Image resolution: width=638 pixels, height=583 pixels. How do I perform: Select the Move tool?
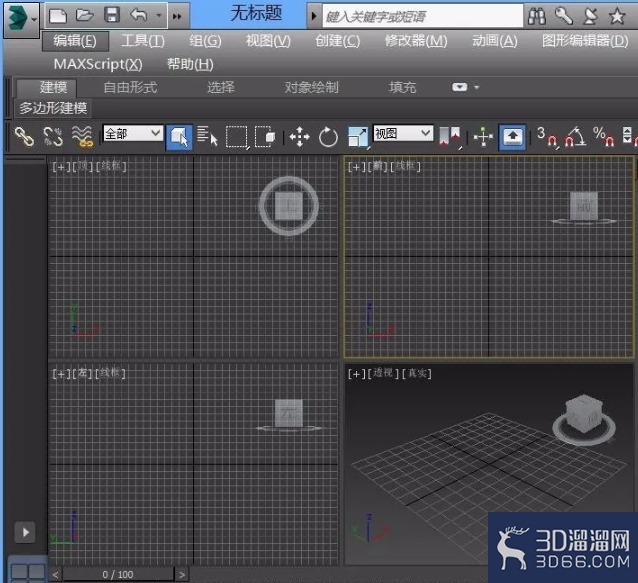click(x=299, y=137)
